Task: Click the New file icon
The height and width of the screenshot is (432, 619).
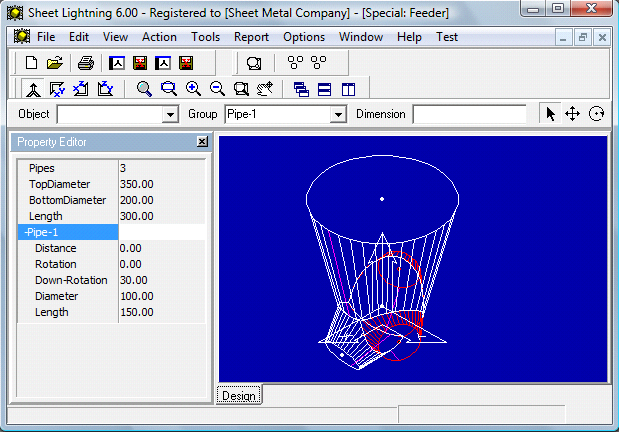Action: coord(31,63)
